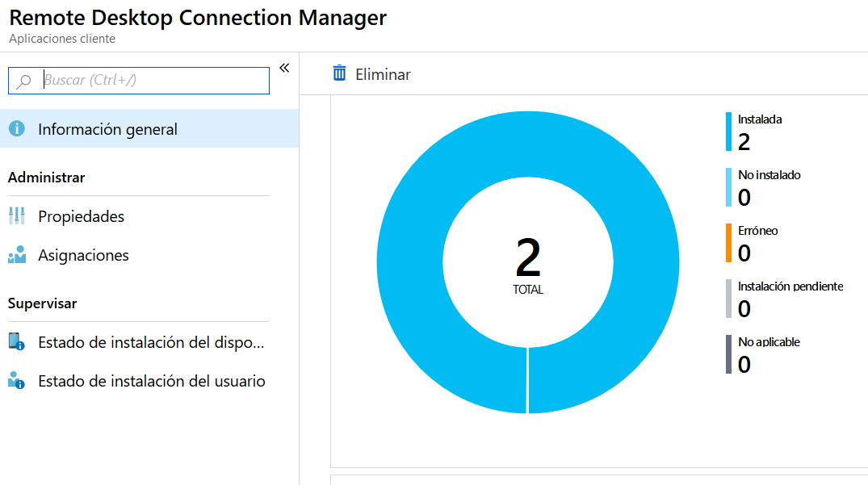
Task: Open Información general menu item
Action: (x=149, y=129)
